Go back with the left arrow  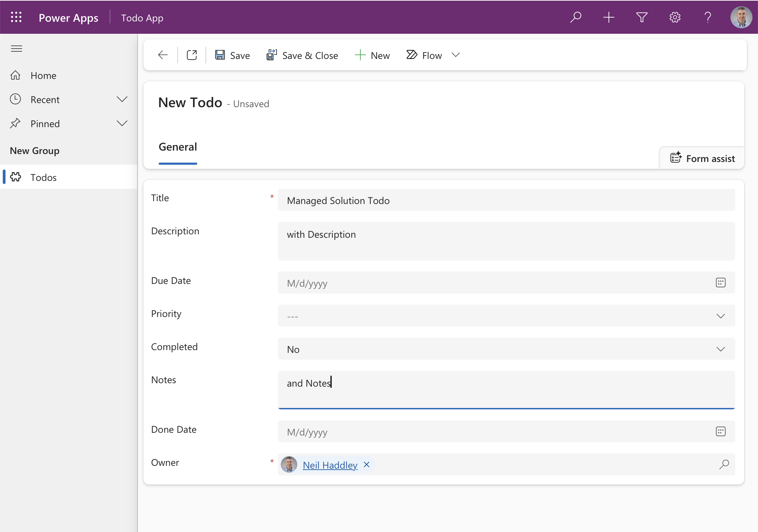click(x=163, y=55)
